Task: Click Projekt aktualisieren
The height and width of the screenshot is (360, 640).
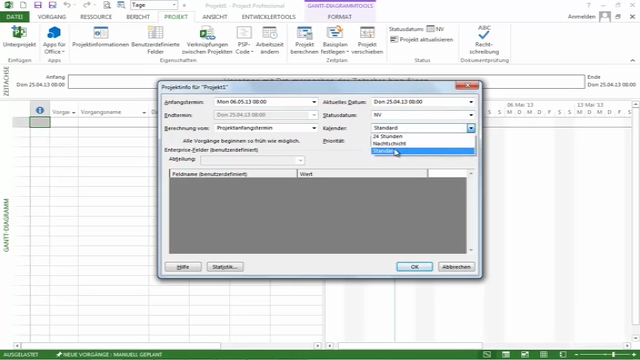Action: coord(422,40)
